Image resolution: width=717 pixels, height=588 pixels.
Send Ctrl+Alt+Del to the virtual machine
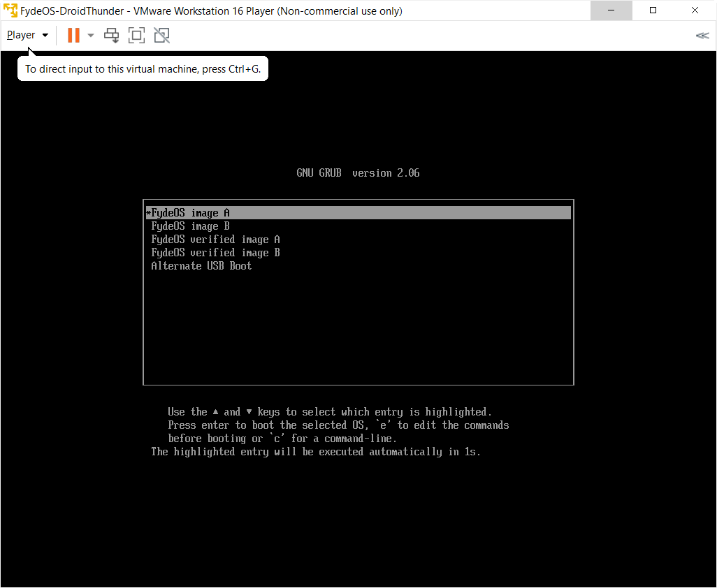111,35
